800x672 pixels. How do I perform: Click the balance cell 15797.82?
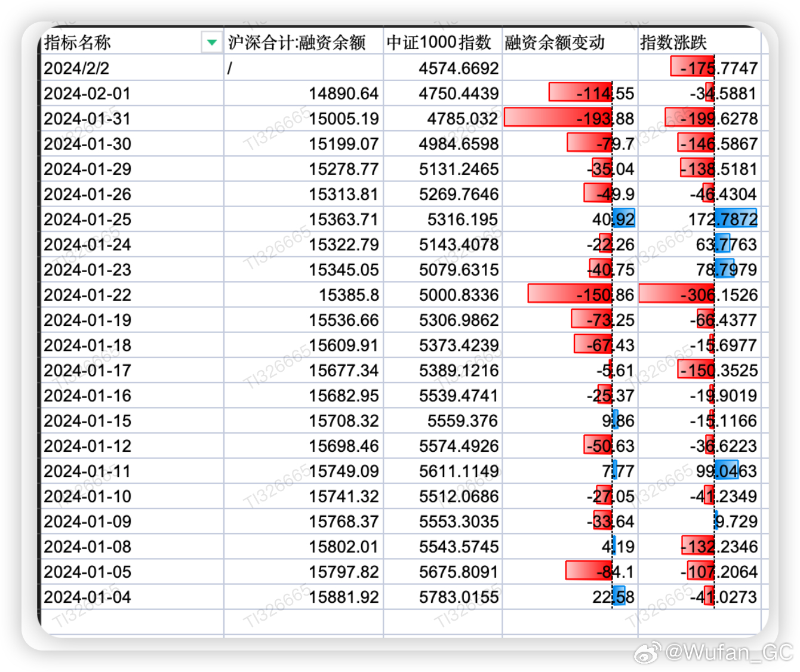[303, 571]
